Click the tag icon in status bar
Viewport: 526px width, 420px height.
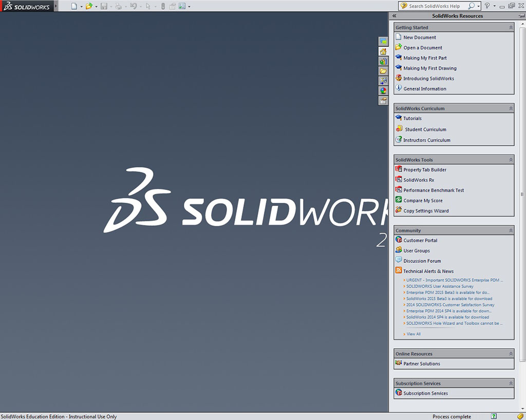520,416
